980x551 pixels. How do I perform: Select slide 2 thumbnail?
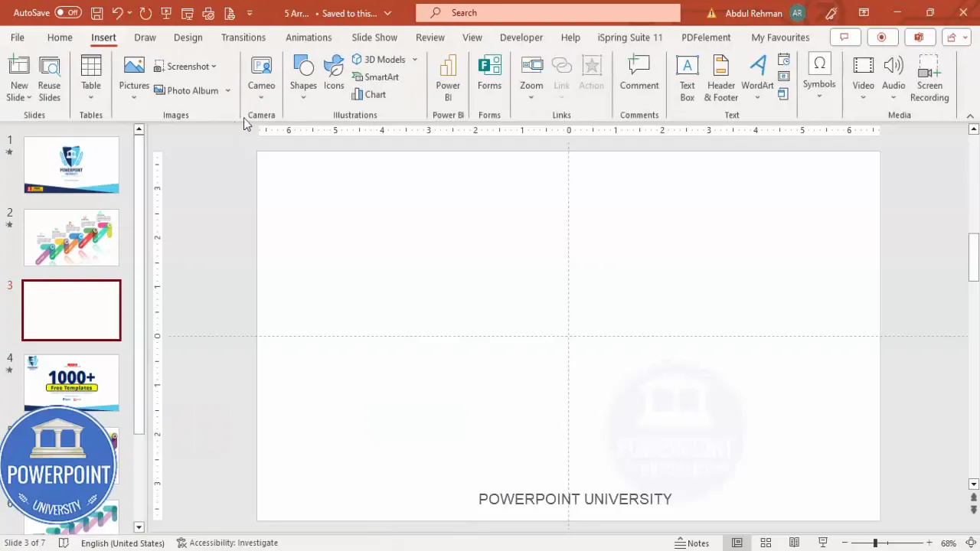point(71,237)
